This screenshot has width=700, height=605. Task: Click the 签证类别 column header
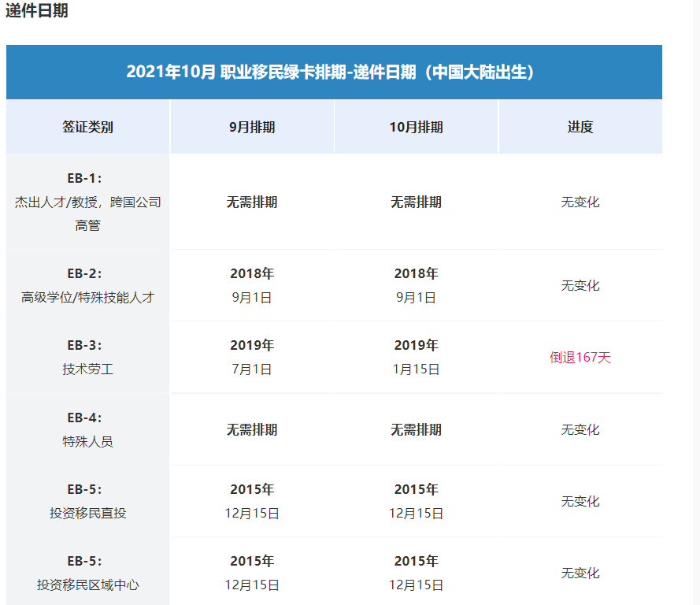[87, 127]
